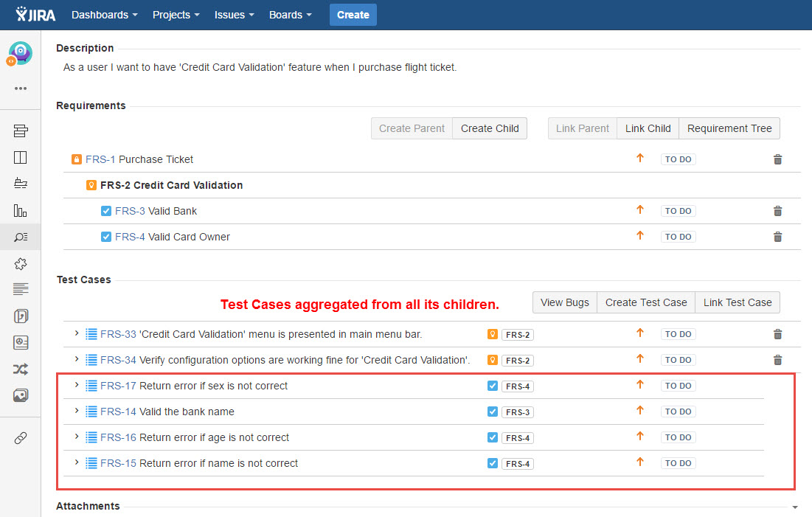
Task: Click the Link Test Case button
Action: tap(738, 302)
